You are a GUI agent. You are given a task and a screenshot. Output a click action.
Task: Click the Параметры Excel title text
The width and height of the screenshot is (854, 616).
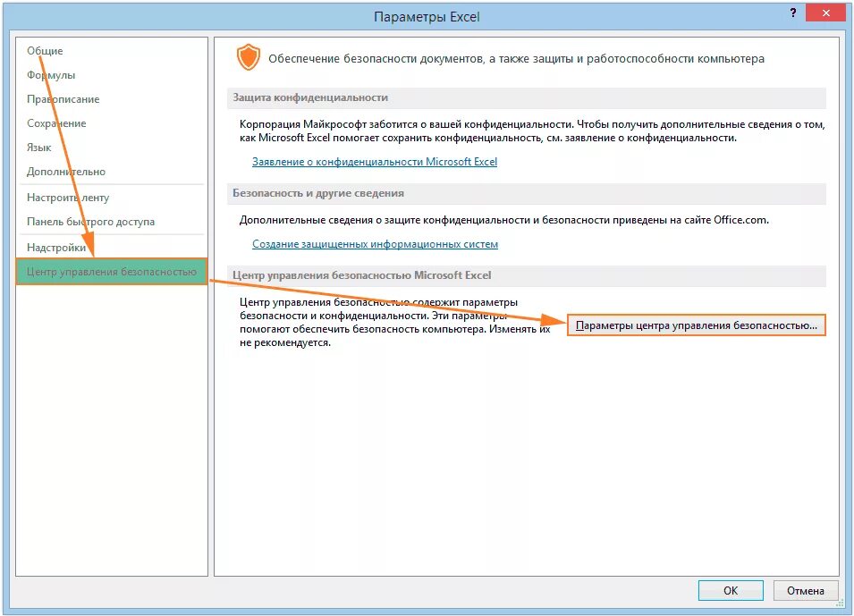(427, 17)
